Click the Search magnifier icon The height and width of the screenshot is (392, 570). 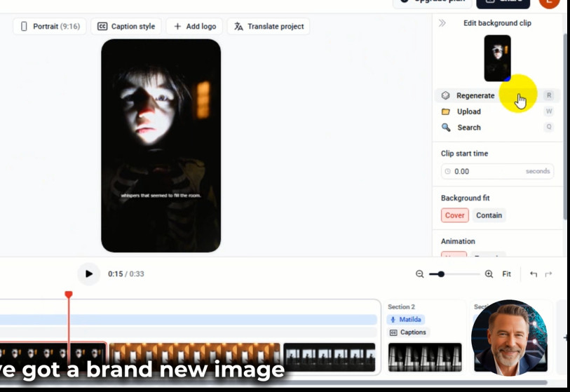446,127
